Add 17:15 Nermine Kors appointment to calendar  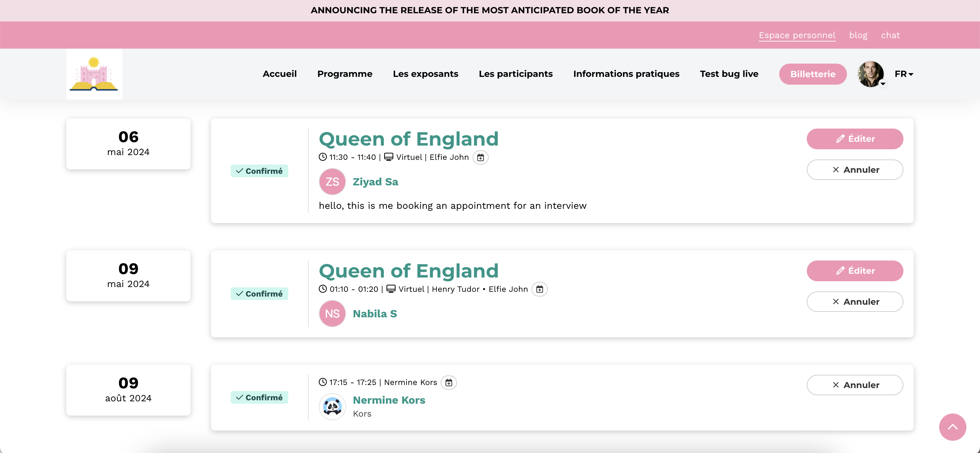click(x=449, y=382)
